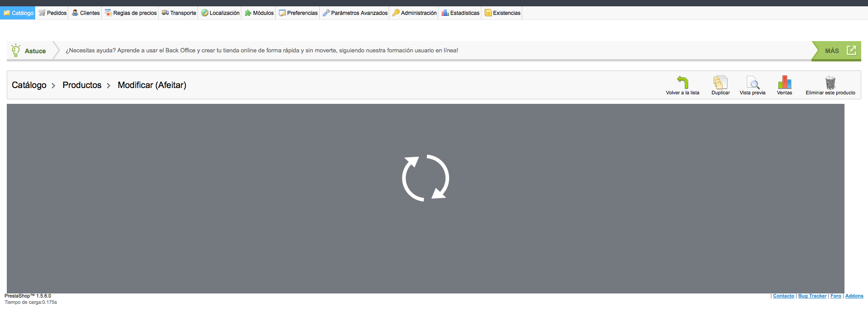The width and height of the screenshot is (868, 335).
Task: Click the Astuce lightbulb icon
Action: click(16, 50)
